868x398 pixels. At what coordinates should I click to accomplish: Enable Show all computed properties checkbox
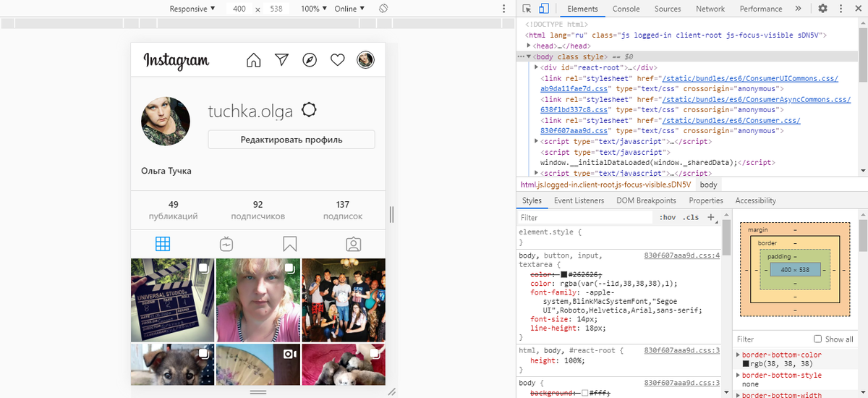pyautogui.click(x=818, y=339)
